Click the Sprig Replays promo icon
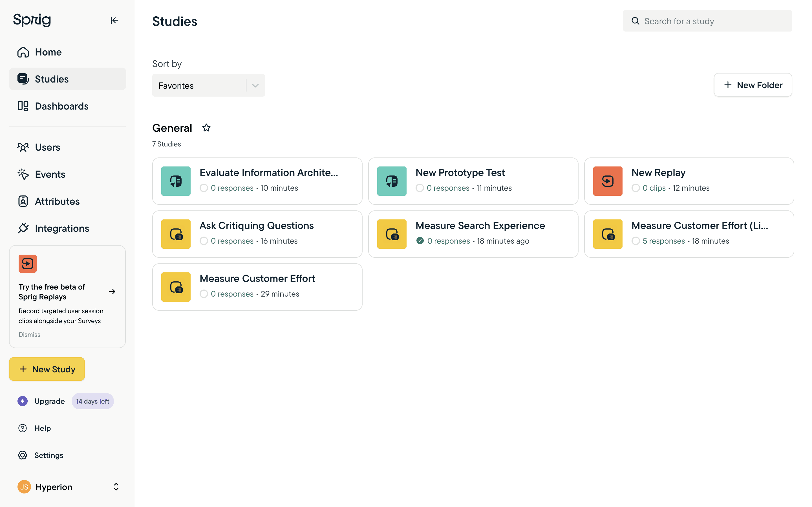 pos(28,264)
